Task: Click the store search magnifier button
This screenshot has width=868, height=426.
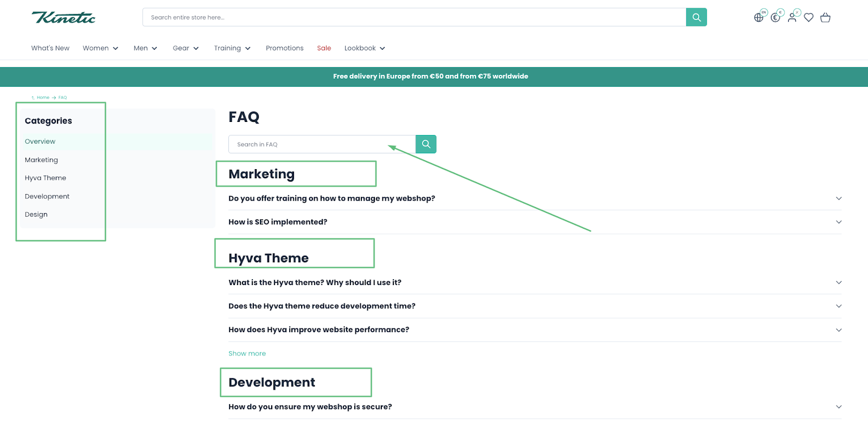Action: coord(696,17)
